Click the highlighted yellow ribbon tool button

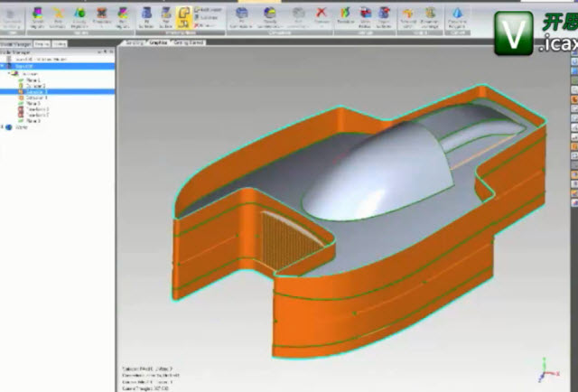pos(183,14)
